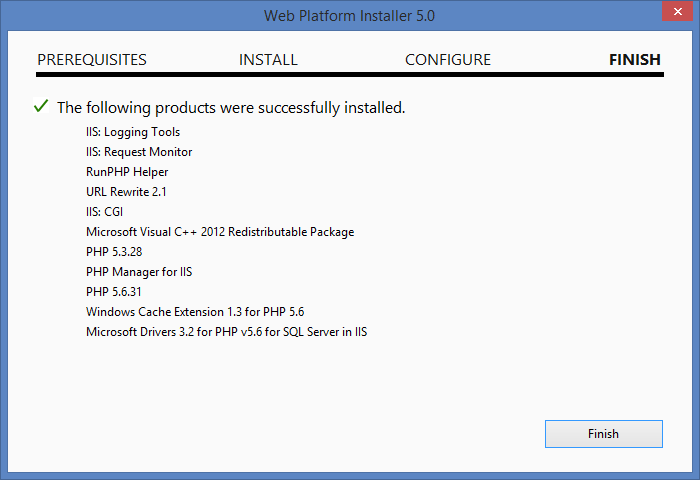Image resolution: width=700 pixels, height=480 pixels.
Task: Click 'PHP 5.3.28' entry
Action: (x=114, y=252)
